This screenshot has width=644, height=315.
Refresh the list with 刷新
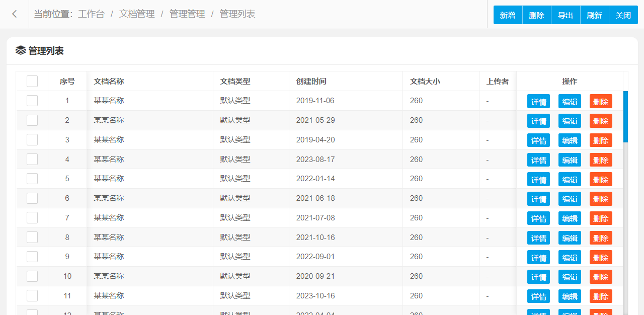[x=594, y=15]
